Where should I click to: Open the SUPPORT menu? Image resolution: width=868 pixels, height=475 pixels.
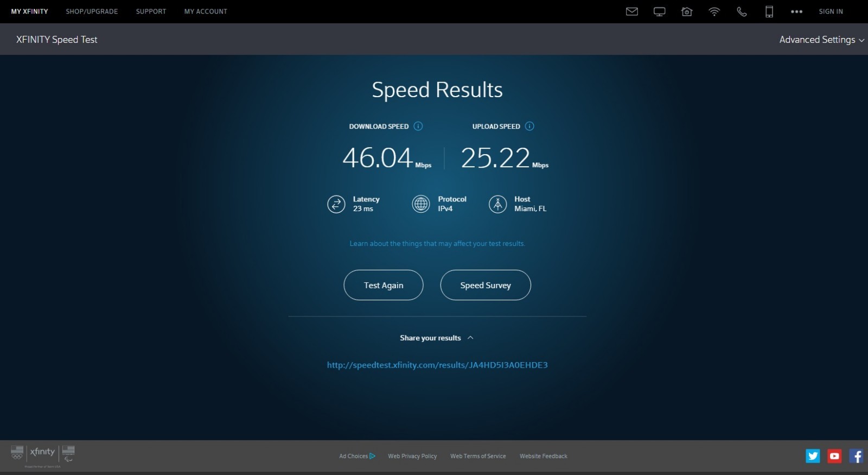(x=151, y=11)
